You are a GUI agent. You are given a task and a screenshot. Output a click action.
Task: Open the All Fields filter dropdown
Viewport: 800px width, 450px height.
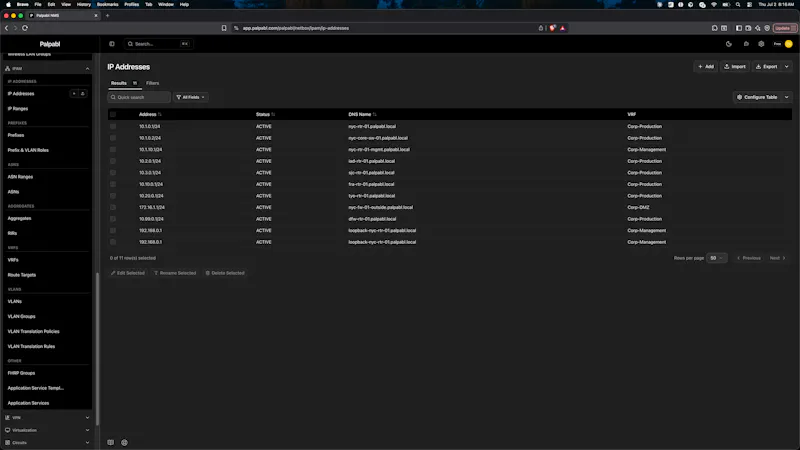[x=190, y=97]
